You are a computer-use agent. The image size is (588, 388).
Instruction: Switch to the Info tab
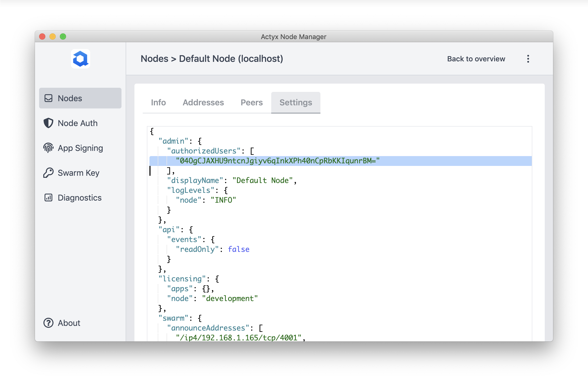pos(158,103)
